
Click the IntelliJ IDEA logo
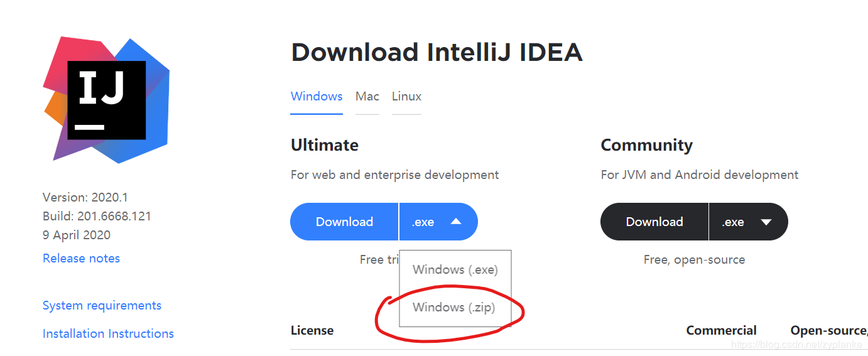[x=106, y=100]
